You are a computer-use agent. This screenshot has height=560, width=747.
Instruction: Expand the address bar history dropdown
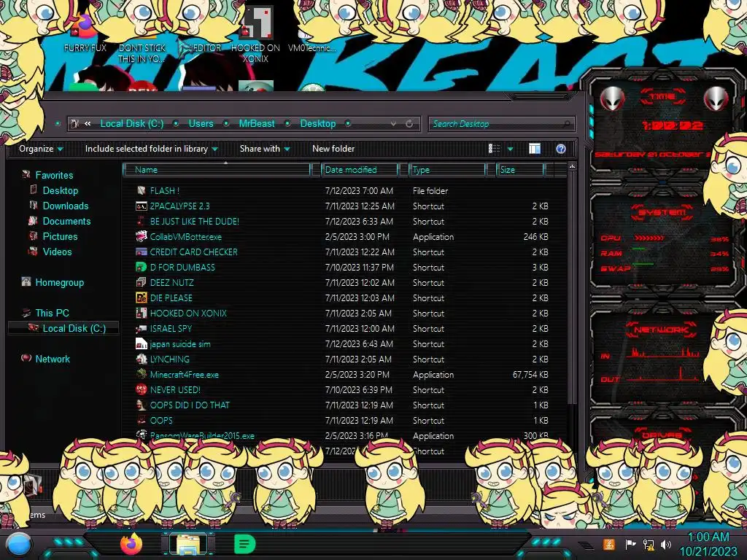[393, 124]
